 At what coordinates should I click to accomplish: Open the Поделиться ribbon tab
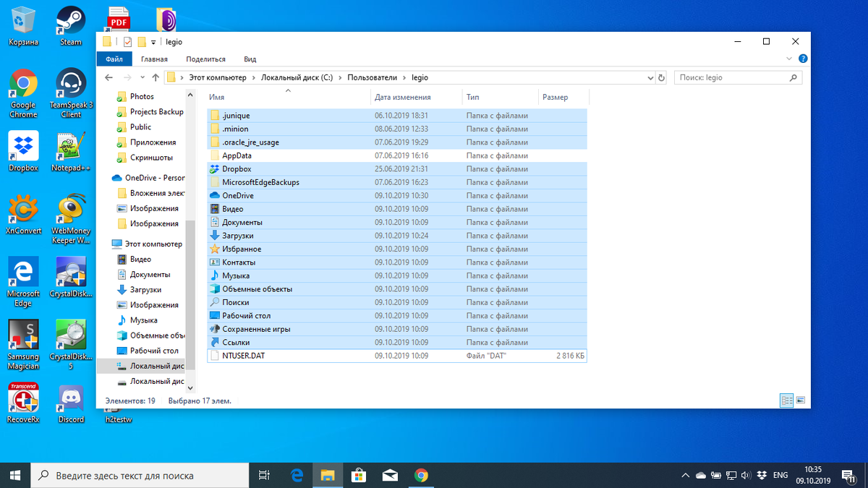(x=205, y=59)
